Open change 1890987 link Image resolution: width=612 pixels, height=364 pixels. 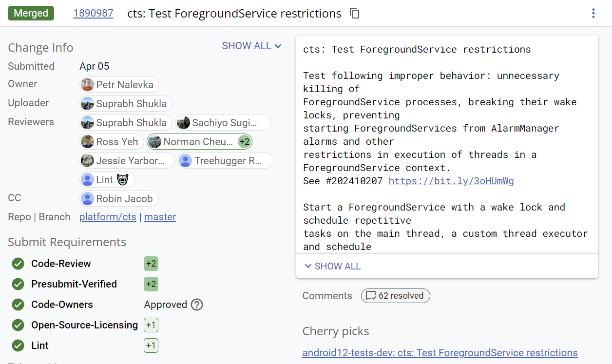coord(93,13)
